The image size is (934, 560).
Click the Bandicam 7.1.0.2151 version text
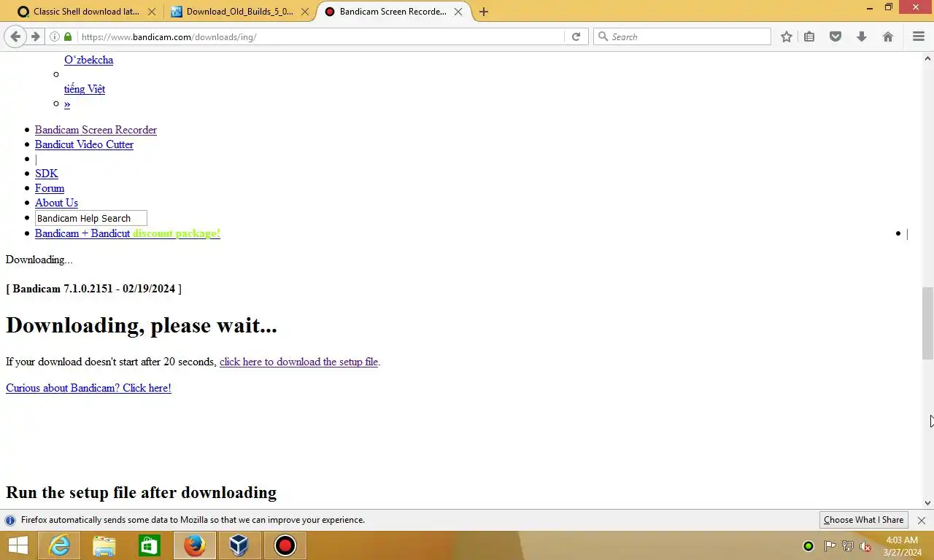93,289
